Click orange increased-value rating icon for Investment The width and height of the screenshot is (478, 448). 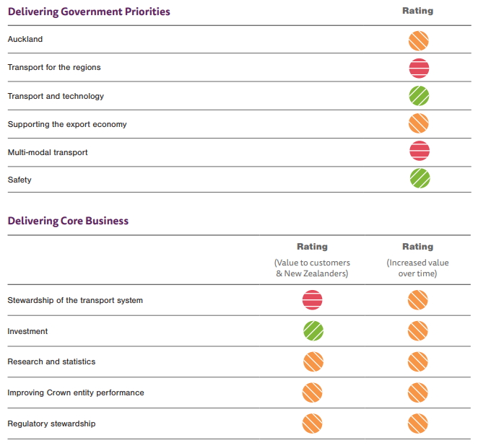point(417,331)
